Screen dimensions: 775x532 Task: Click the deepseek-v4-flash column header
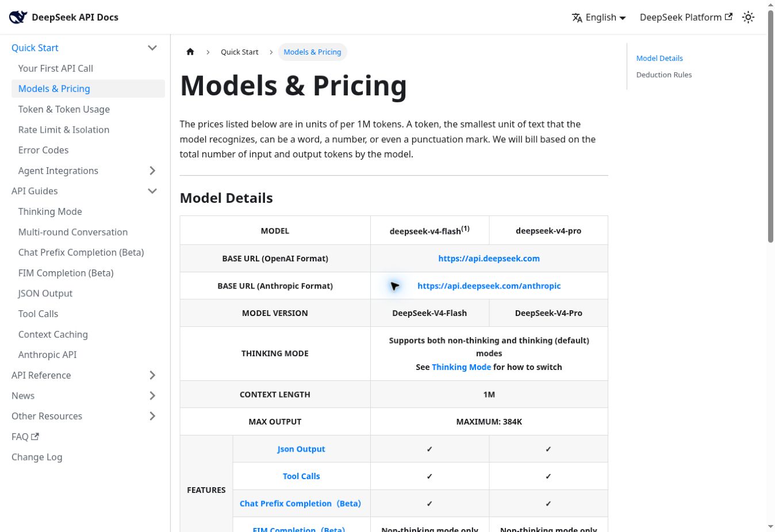(429, 230)
